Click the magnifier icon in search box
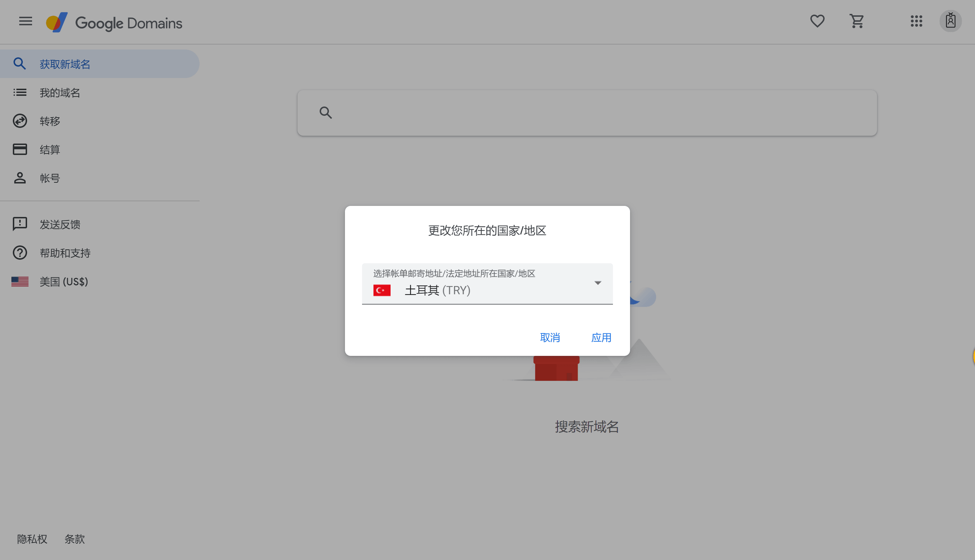The height and width of the screenshot is (560, 975). click(x=325, y=113)
